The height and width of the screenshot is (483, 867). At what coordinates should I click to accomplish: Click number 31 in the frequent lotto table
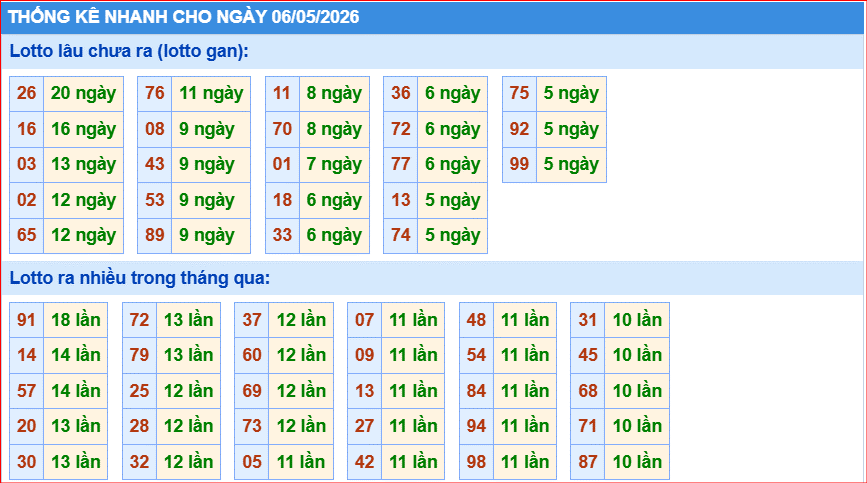(x=588, y=320)
